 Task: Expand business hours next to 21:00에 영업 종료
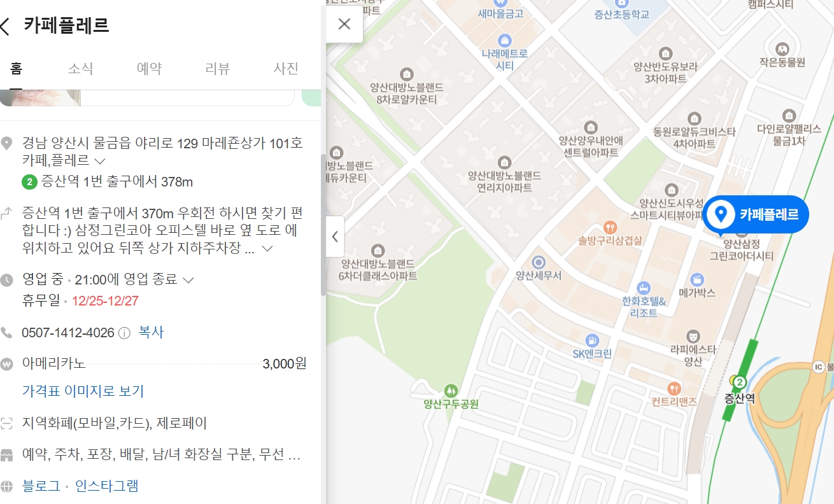[x=188, y=279]
